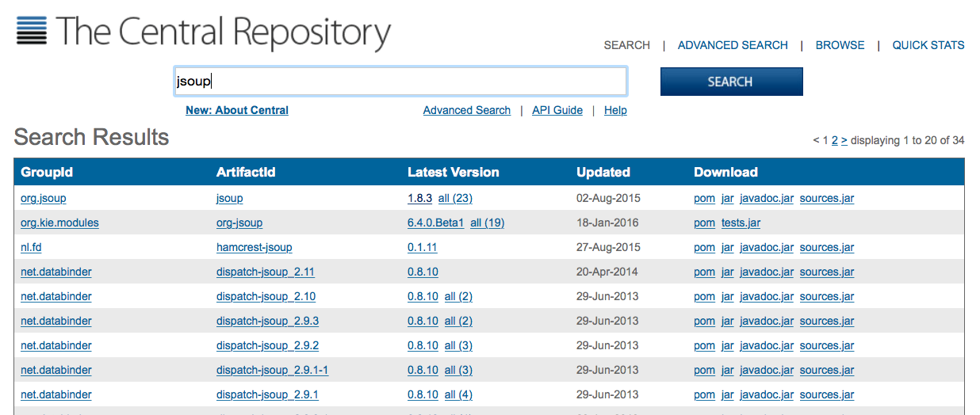Image resolution: width=980 pixels, height=415 pixels.
Task: Show all (19) versions of org-jsoup
Action: click(x=488, y=223)
